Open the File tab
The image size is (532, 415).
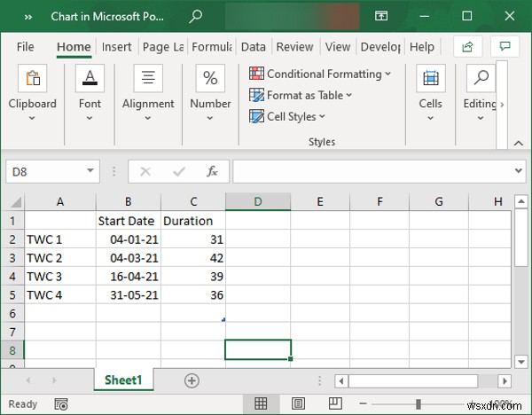[25, 46]
